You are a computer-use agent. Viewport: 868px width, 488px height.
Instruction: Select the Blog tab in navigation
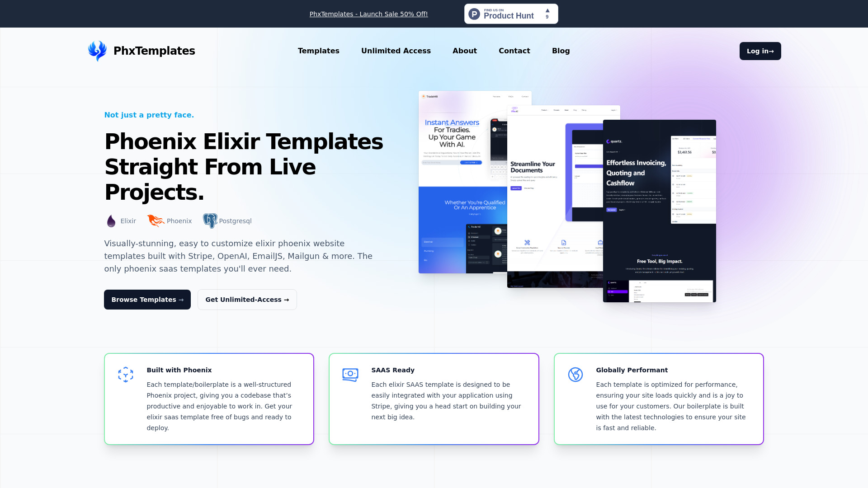click(x=561, y=51)
